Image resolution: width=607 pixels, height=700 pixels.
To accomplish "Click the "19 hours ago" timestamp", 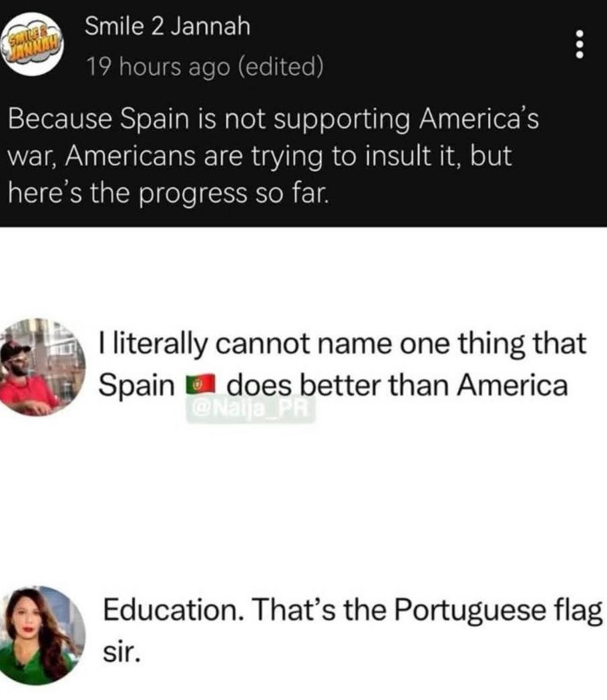I will tap(158, 67).
